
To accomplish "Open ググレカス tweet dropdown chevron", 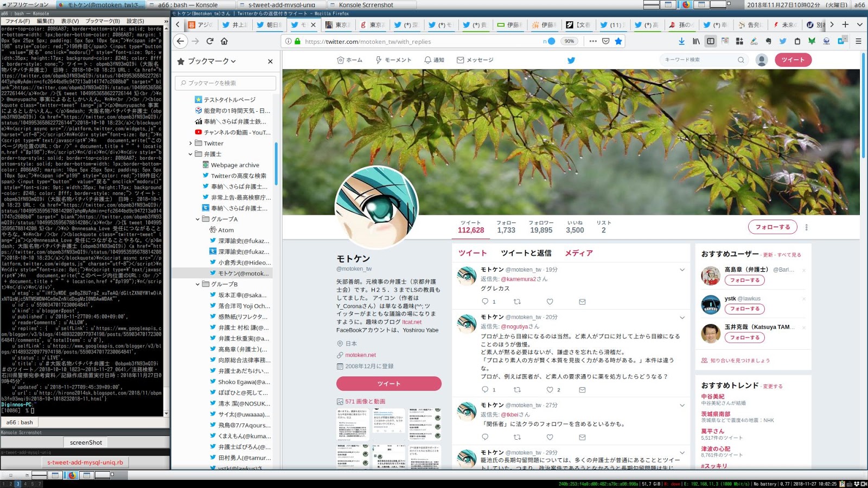I will coord(682,269).
